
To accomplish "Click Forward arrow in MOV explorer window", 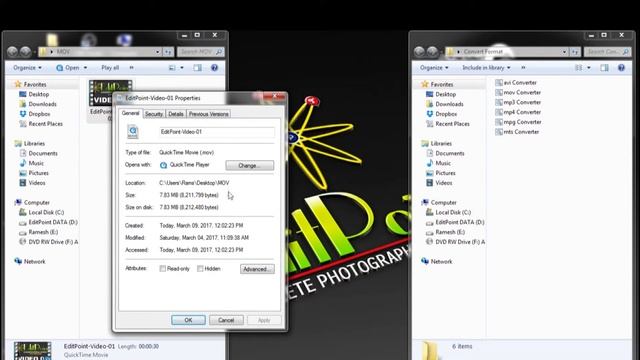I will click(x=25, y=52).
